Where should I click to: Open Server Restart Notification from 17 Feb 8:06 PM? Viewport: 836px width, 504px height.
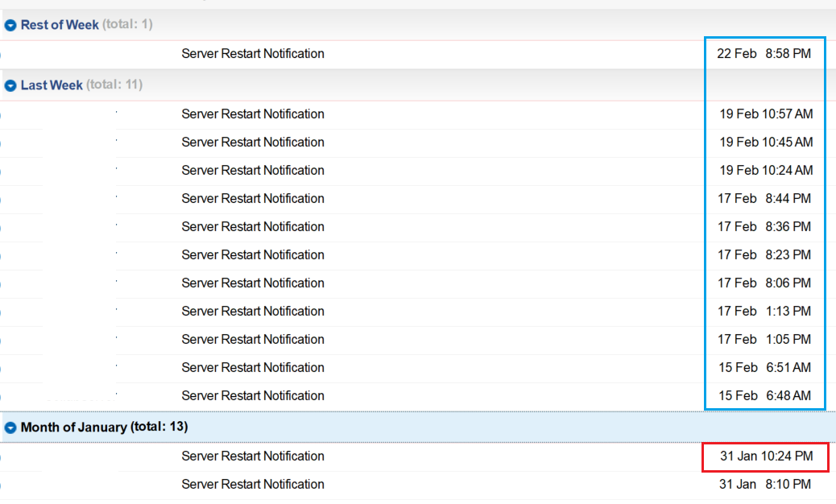[253, 283]
